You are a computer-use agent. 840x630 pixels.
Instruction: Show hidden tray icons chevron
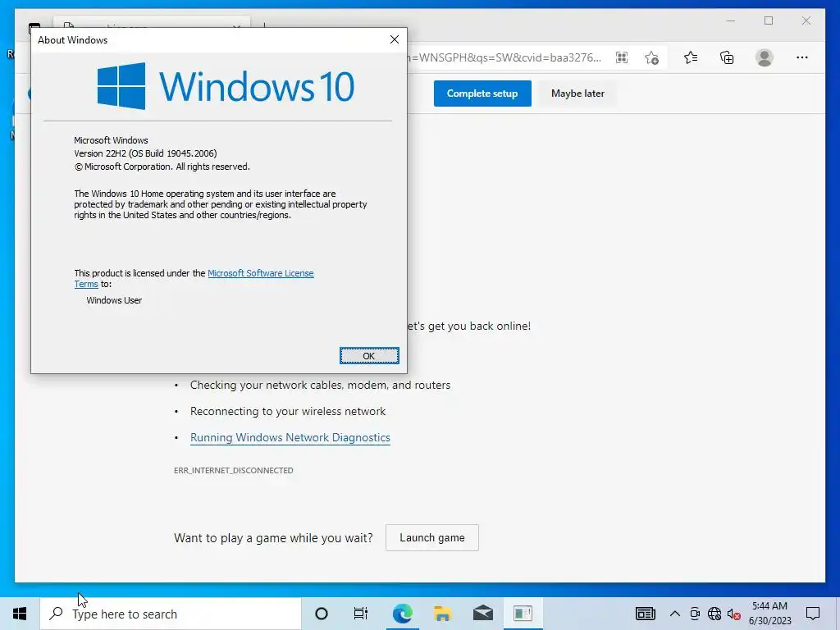675,614
